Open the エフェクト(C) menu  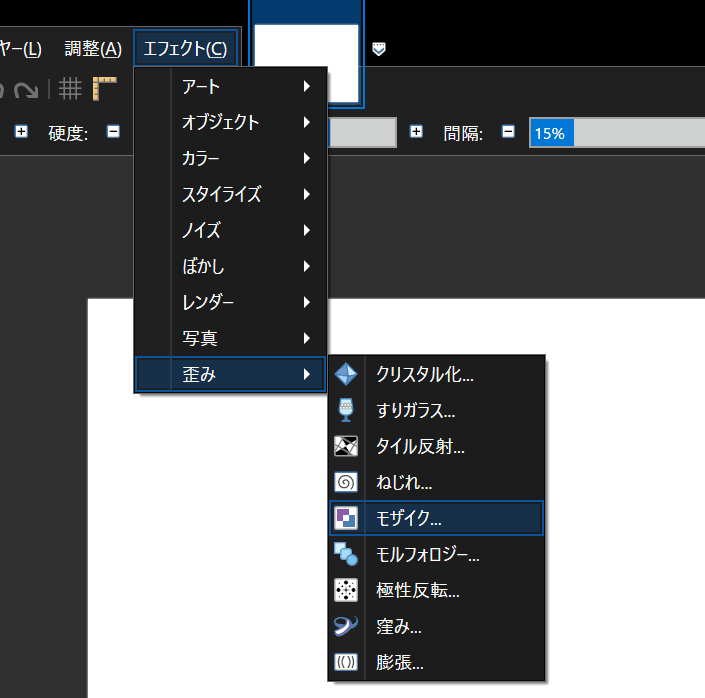pyautogui.click(x=185, y=48)
